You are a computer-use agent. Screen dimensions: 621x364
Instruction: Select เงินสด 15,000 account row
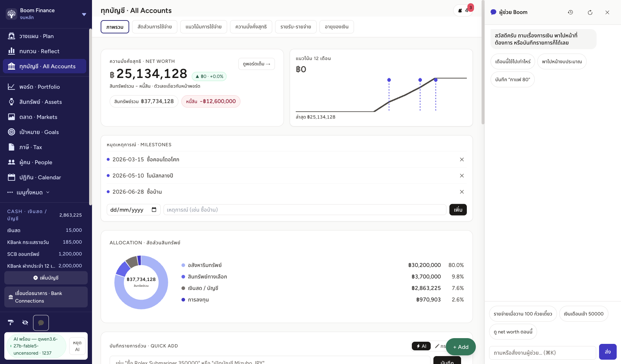(45, 230)
